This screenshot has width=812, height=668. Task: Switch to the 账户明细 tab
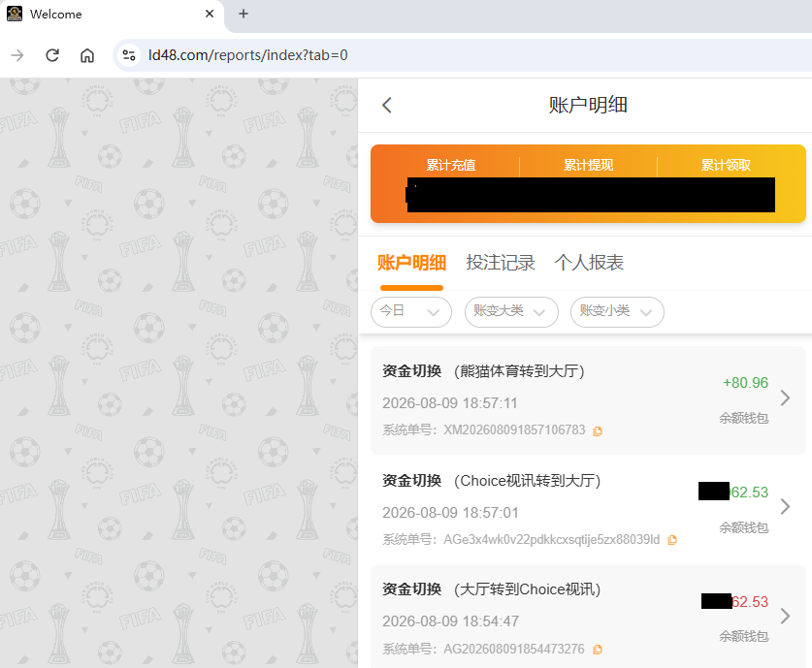(x=411, y=263)
